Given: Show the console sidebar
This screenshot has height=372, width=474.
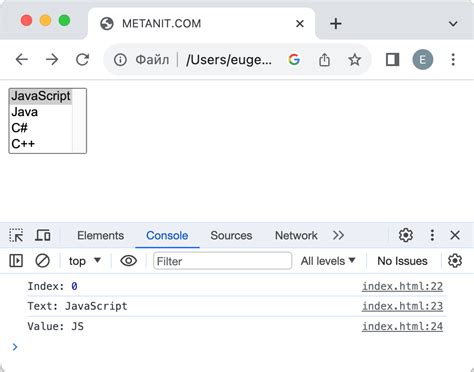Looking at the screenshot, I should (16, 261).
